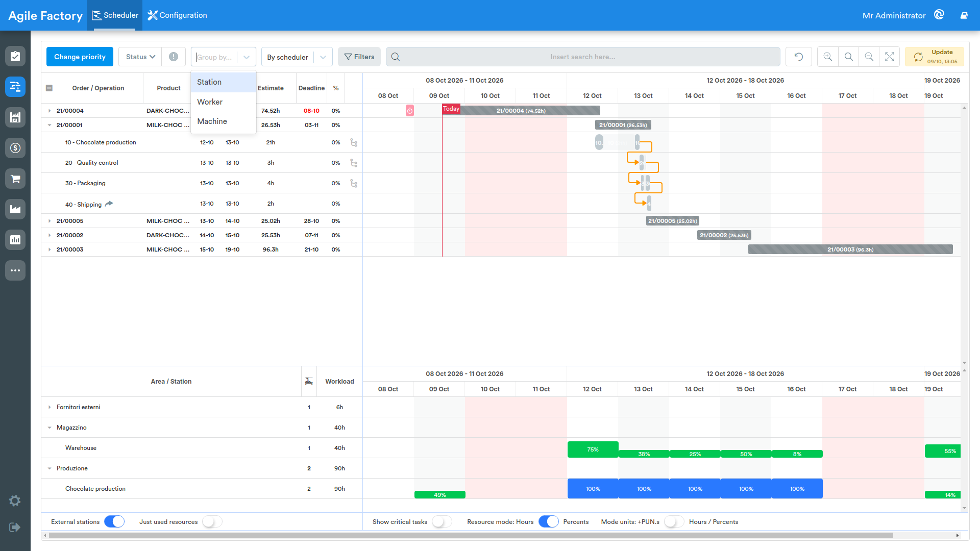Open the dollar sign sidebar icon
Screen dimensions: 980x551
(15, 148)
